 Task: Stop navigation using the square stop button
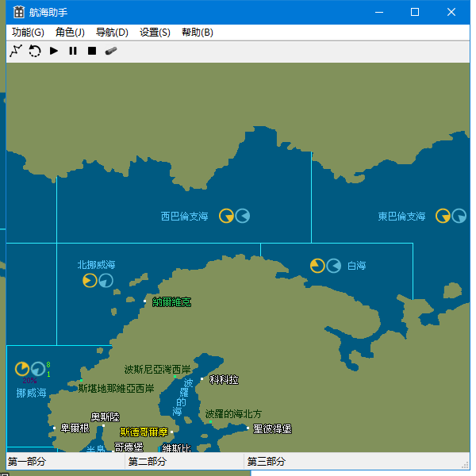92,51
